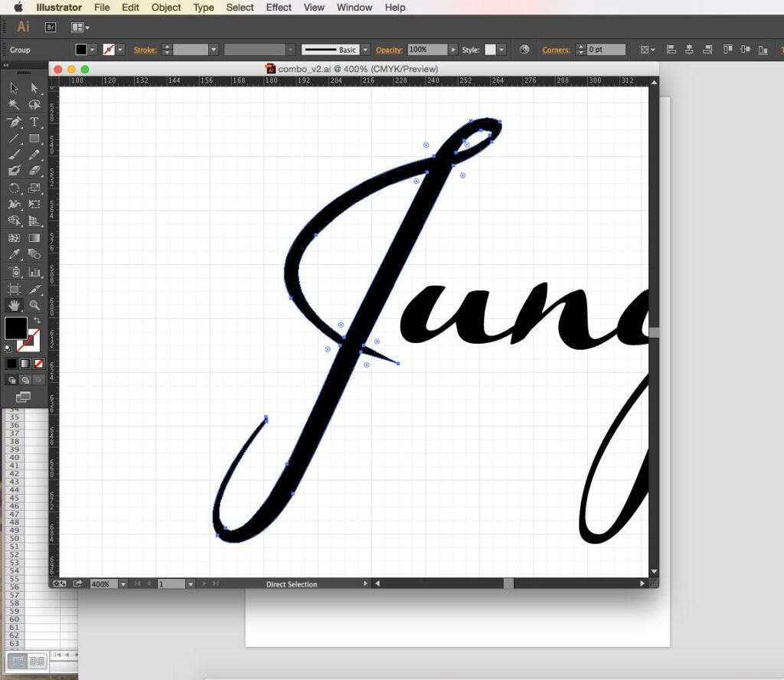Pick the Eyedropper tool
This screenshot has width=784, height=680.
[x=14, y=254]
